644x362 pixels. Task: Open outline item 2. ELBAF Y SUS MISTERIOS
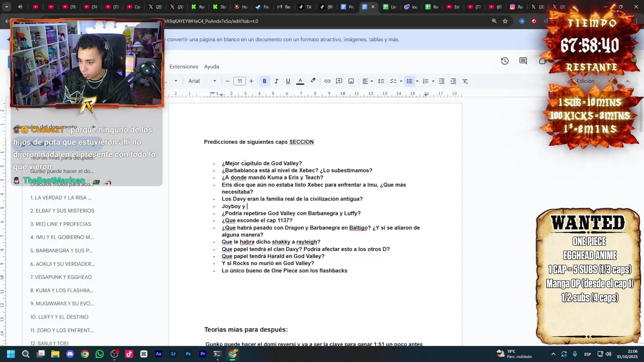pyautogui.click(x=62, y=211)
